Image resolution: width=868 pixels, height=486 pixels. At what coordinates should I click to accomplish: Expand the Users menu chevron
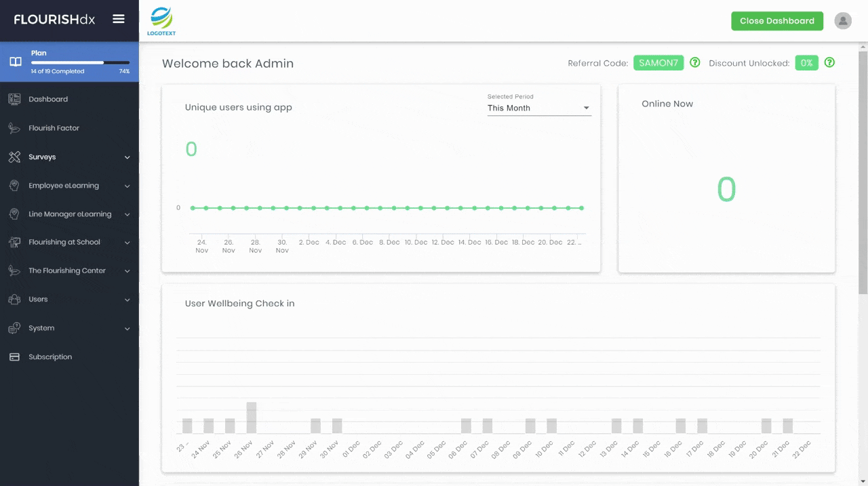point(127,300)
